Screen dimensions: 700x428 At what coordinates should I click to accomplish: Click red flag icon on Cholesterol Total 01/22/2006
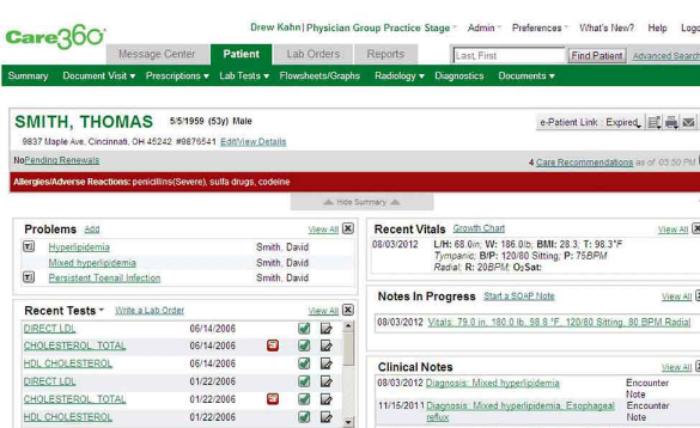click(x=273, y=399)
